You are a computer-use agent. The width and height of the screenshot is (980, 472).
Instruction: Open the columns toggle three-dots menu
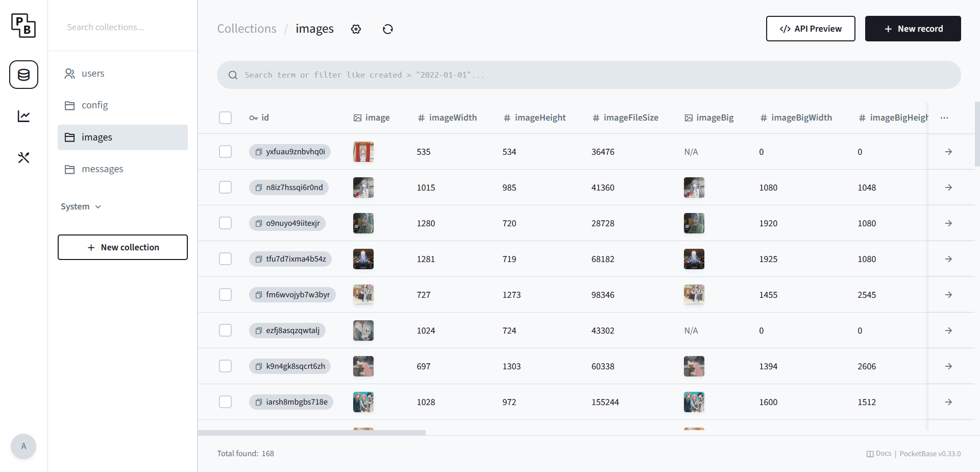pos(944,117)
